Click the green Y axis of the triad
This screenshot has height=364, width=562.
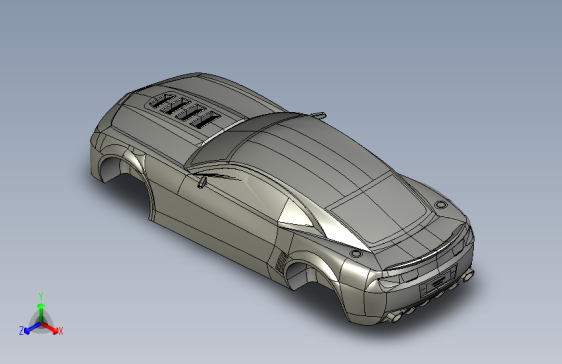41,313
